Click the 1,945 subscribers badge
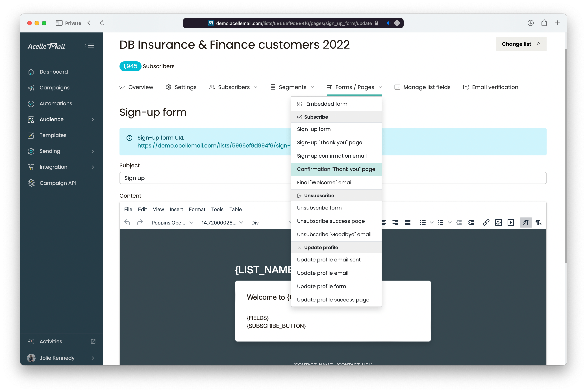The width and height of the screenshot is (587, 392). (130, 66)
